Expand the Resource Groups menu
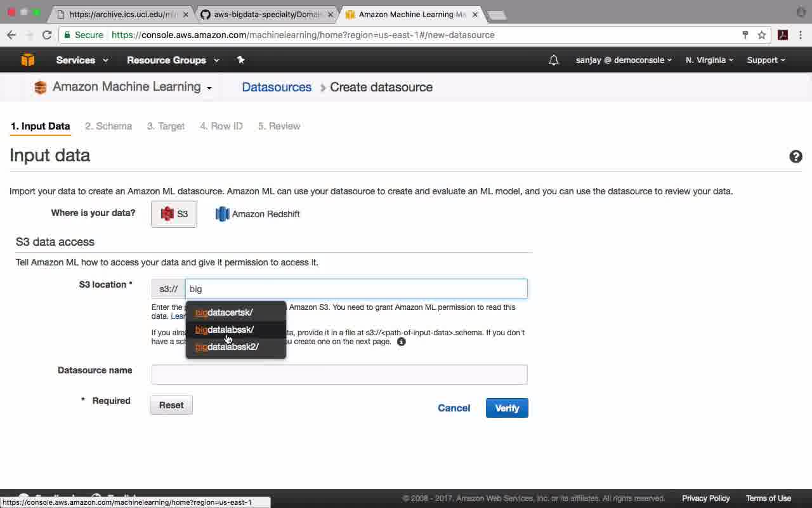Screen dimensions: 812x508 pyautogui.click(x=173, y=60)
